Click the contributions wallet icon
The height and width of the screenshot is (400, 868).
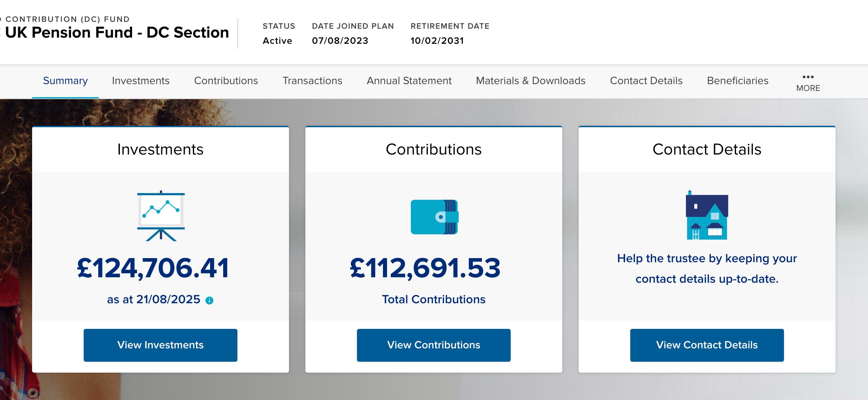coord(434,217)
